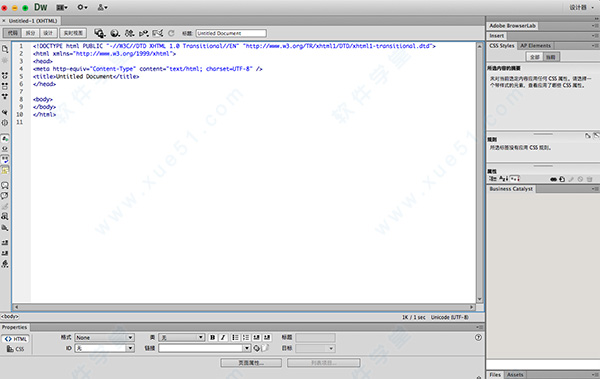Screen dimensions: 600x379
Task: Open the Business Catalyst panel tab
Action: pyautogui.click(x=511, y=189)
